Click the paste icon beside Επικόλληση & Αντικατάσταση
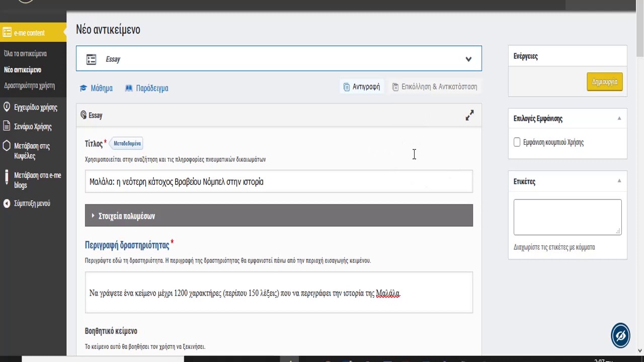 pyautogui.click(x=395, y=87)
